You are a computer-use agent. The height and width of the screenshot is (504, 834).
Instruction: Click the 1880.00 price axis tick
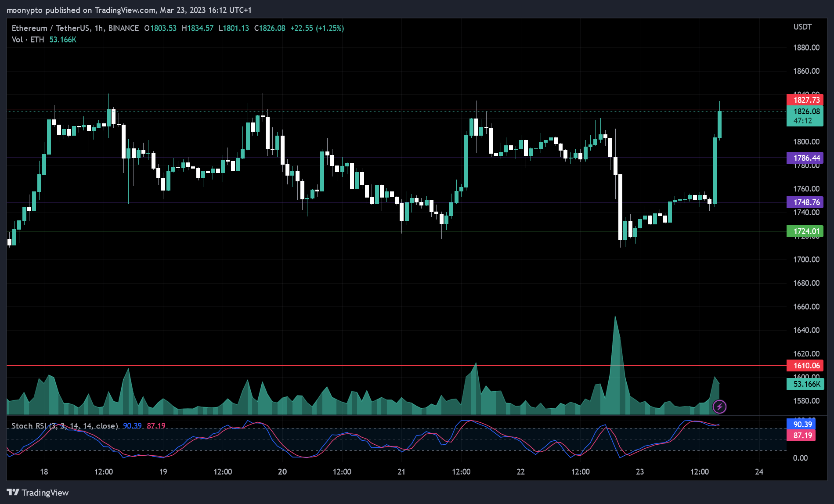[806, 47]
